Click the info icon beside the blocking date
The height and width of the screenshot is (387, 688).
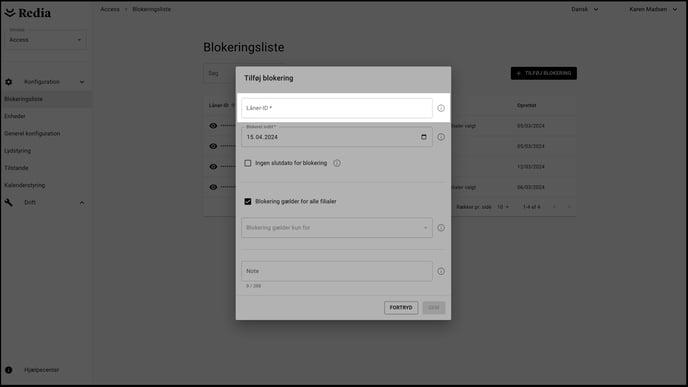coord(441,137)
